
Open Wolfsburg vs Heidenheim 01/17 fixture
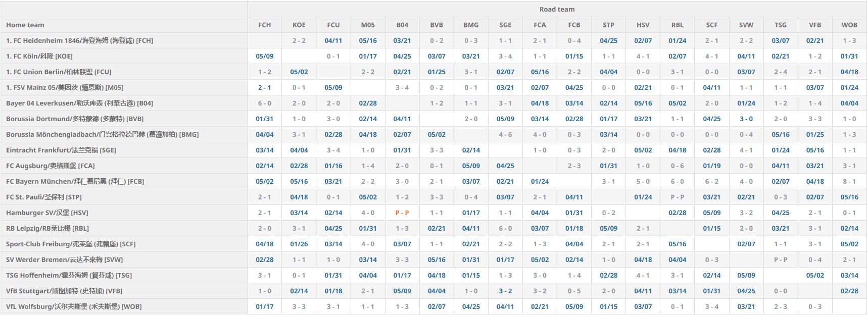(x=264, y=306)
